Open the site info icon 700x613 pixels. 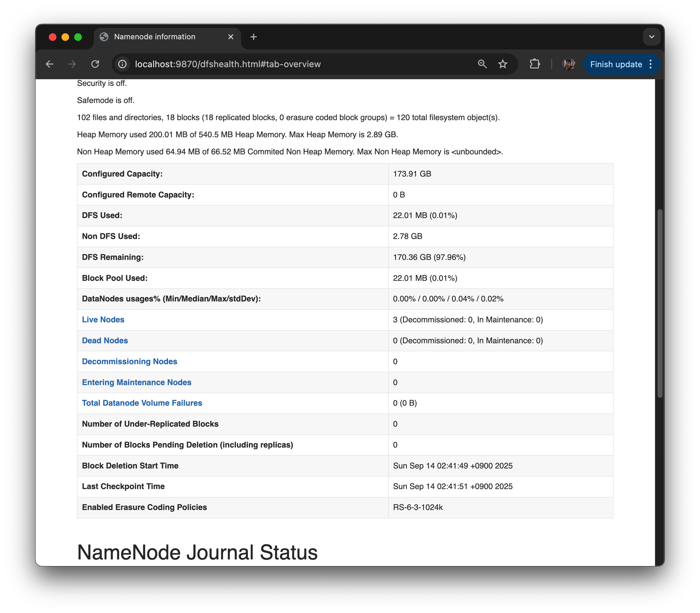(x=122, y=64)
